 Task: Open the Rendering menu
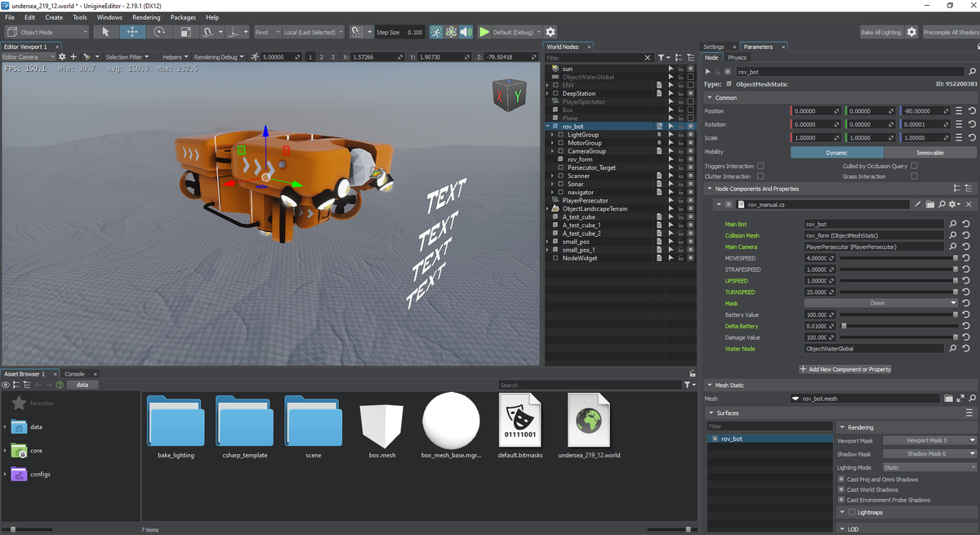146,17
